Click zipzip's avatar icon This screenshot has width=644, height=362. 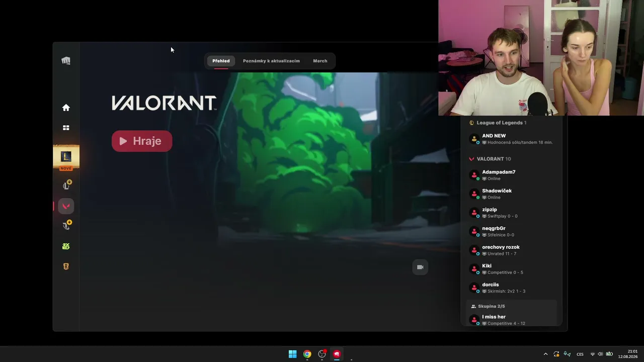point(474,213)
